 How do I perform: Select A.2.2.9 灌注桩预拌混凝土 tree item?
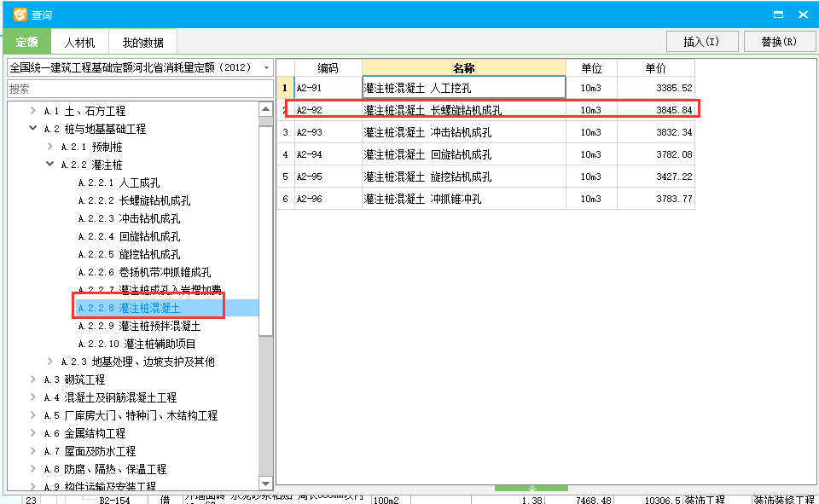coord(139,326)
